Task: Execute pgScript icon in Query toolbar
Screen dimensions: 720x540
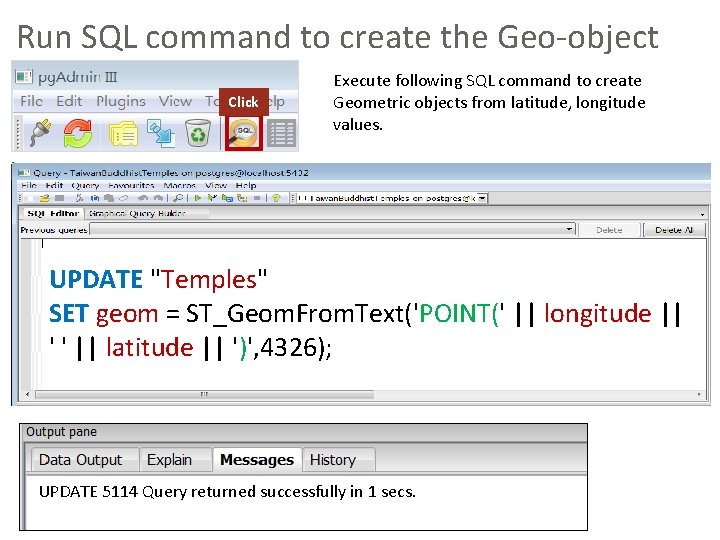Action: [212, 198]
